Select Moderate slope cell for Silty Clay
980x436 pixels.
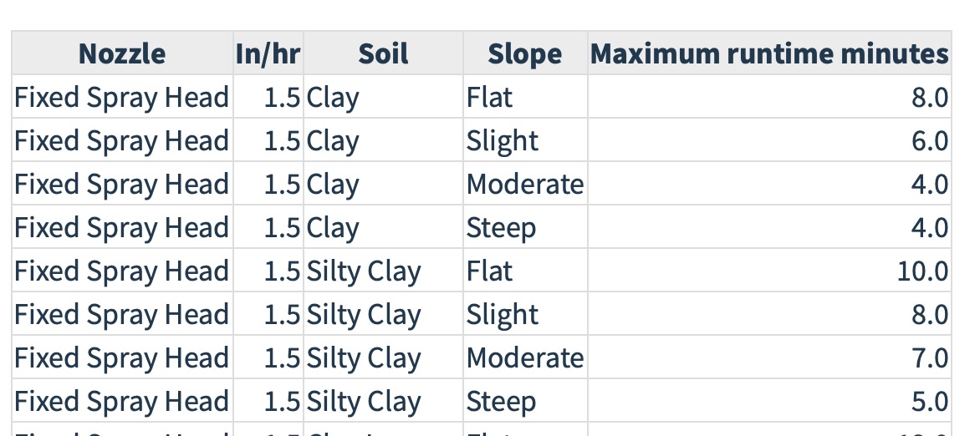click(525, 358)
